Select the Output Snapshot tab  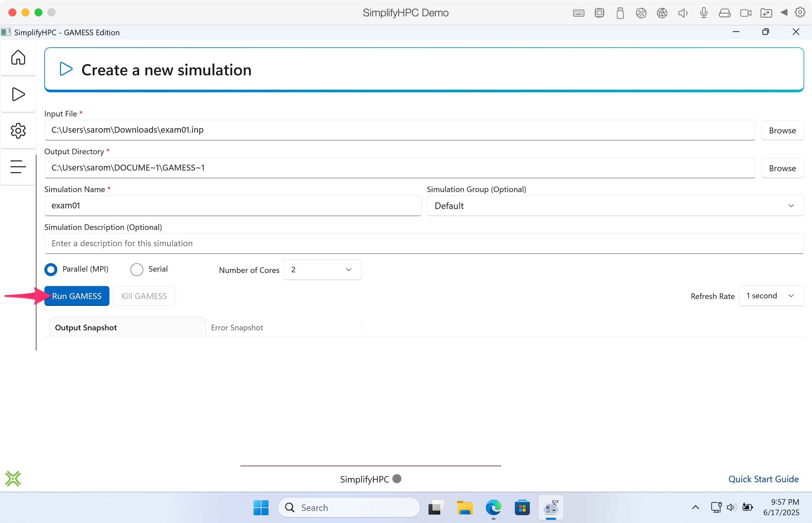86,328
